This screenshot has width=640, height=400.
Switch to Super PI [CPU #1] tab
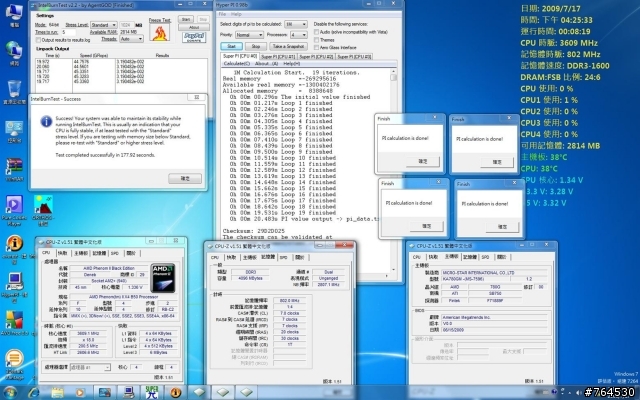tap(278, 57)
